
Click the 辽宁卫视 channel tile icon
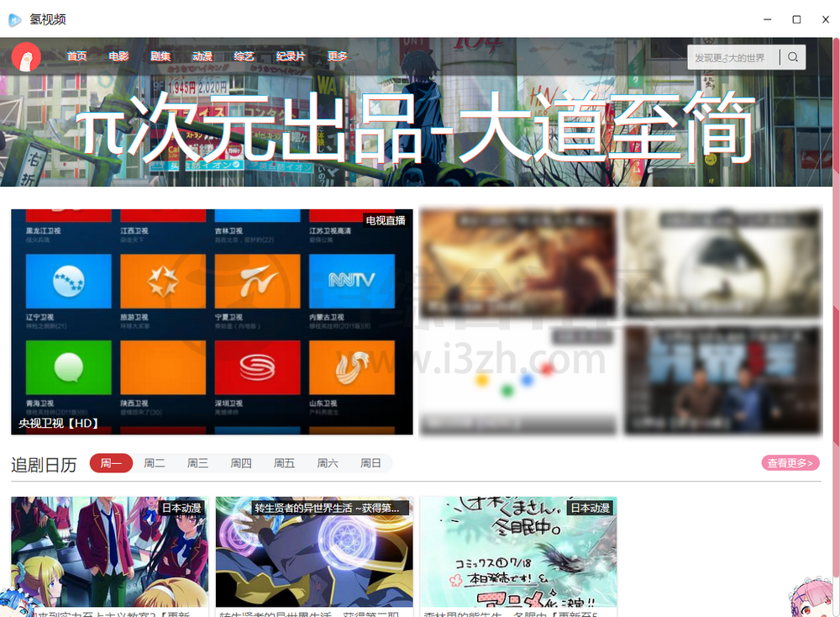69,281
